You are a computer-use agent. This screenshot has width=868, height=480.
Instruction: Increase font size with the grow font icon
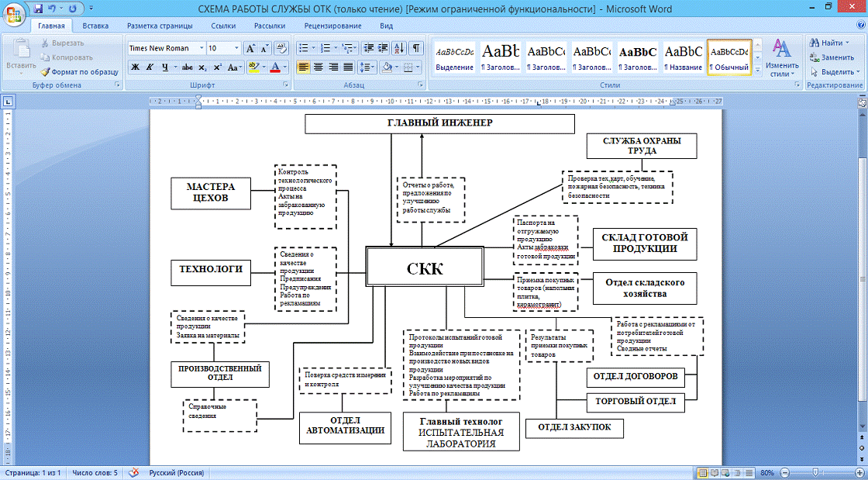[x=250, y=48]
